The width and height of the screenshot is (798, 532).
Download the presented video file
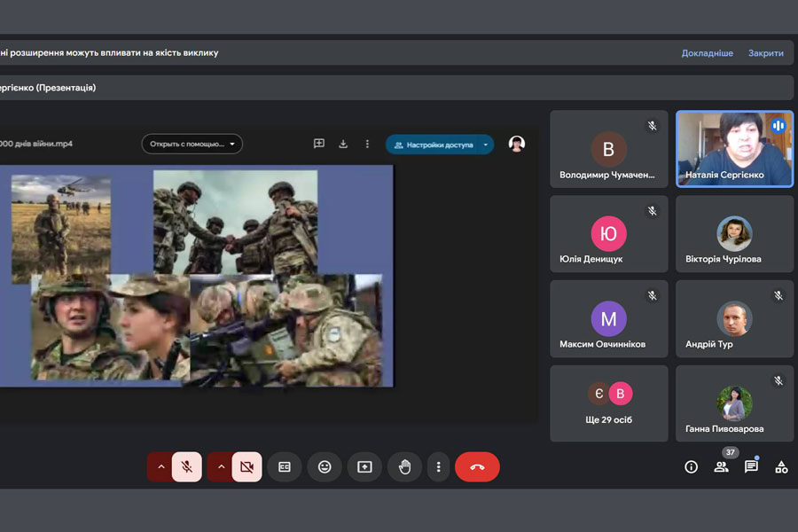pyautogui.click(x=343, y=144)
